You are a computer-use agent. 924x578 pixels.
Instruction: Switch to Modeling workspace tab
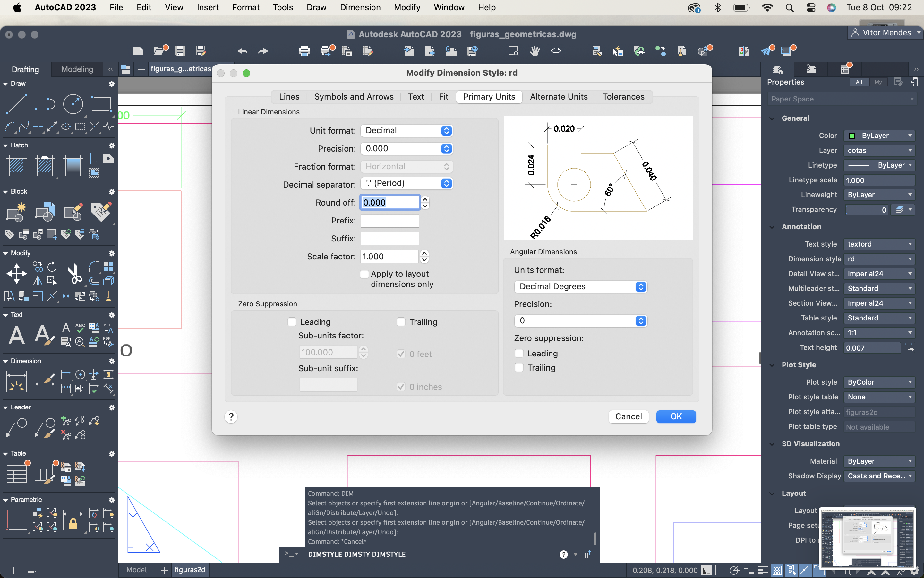pos(77,69)
